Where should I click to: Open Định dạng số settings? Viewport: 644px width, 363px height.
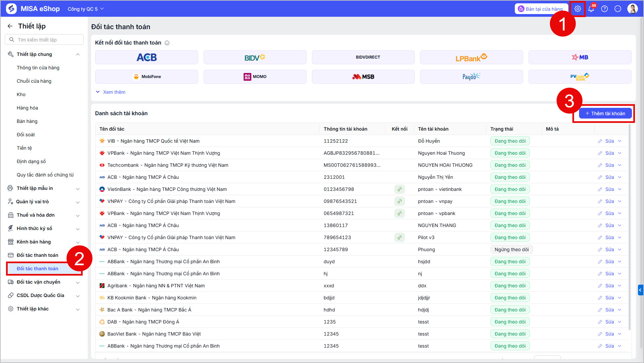point(31,161)
